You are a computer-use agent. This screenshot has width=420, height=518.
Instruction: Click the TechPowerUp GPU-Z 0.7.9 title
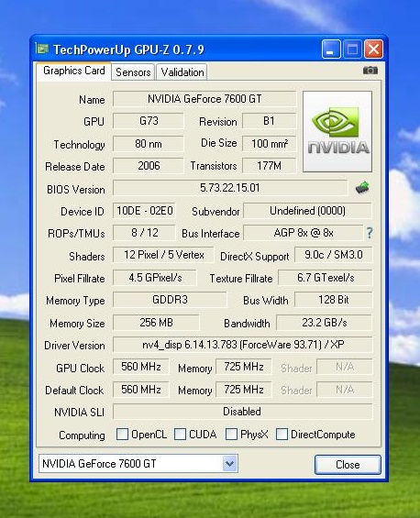click(x=129, y=50)
